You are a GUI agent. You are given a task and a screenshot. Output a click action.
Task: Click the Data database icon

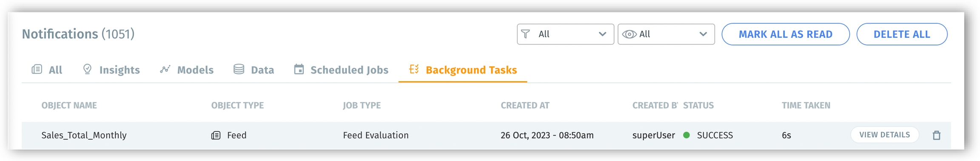(x=239, y=69)
